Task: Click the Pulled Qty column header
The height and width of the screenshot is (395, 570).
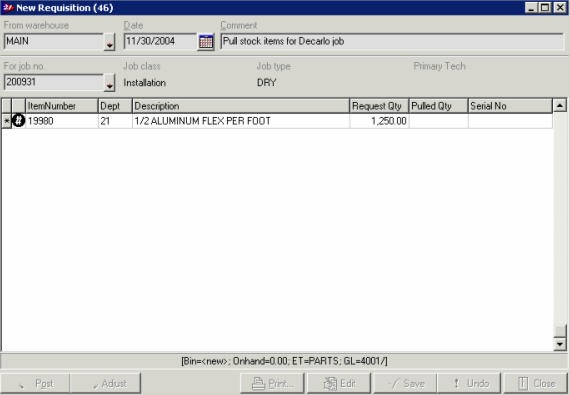Action: click(x=438, y=106)
